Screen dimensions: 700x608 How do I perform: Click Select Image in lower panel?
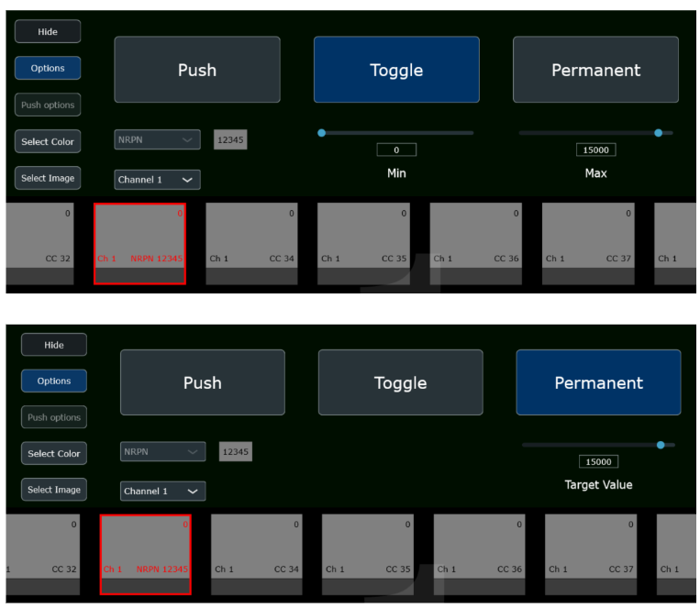point(54,490)
